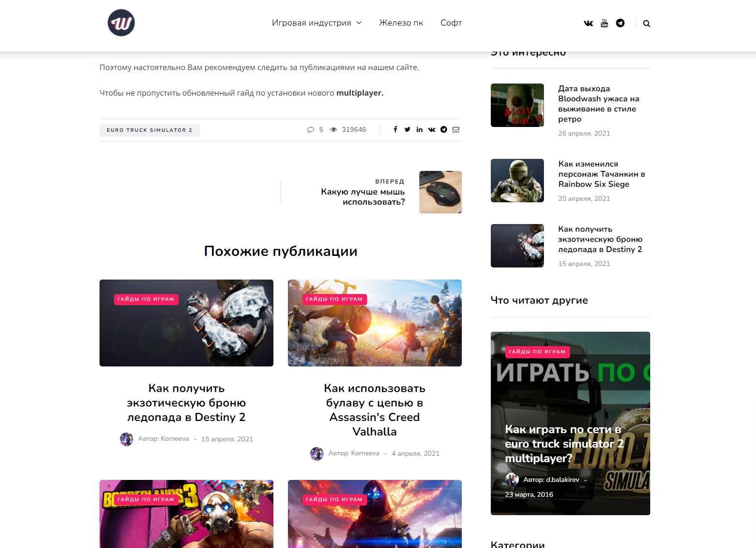Click Автор: Korneeva under Valhalla card
The width and height of the screenshot is (756, 548).
tap(354, 453)
